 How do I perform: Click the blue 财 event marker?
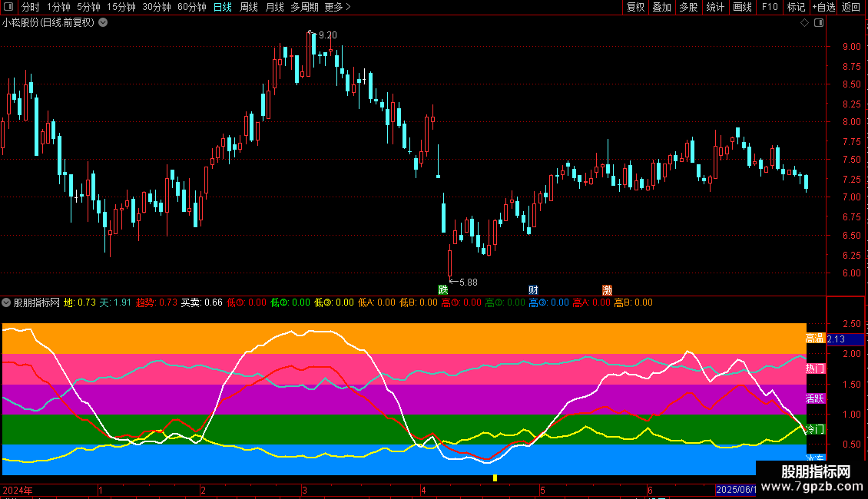pos(533,290)
